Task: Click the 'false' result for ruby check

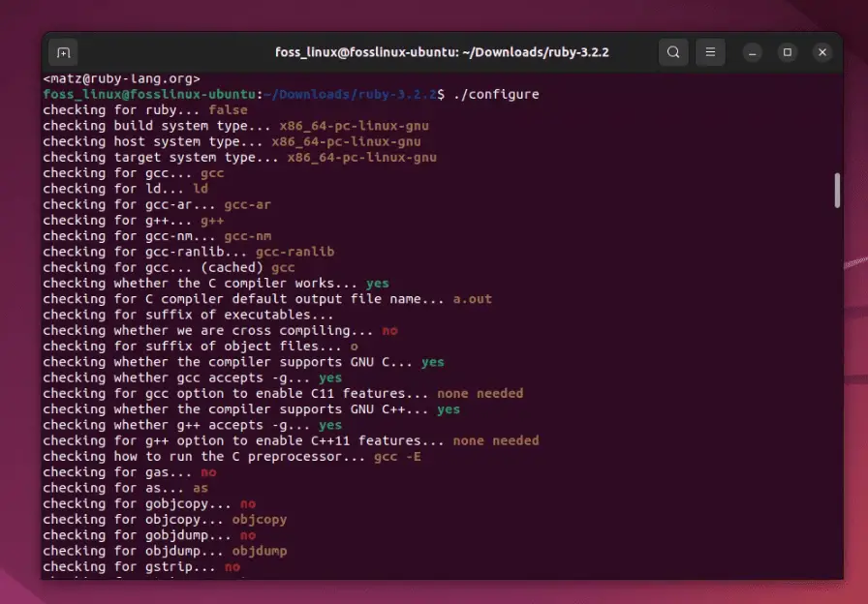Action: point(228,110)
